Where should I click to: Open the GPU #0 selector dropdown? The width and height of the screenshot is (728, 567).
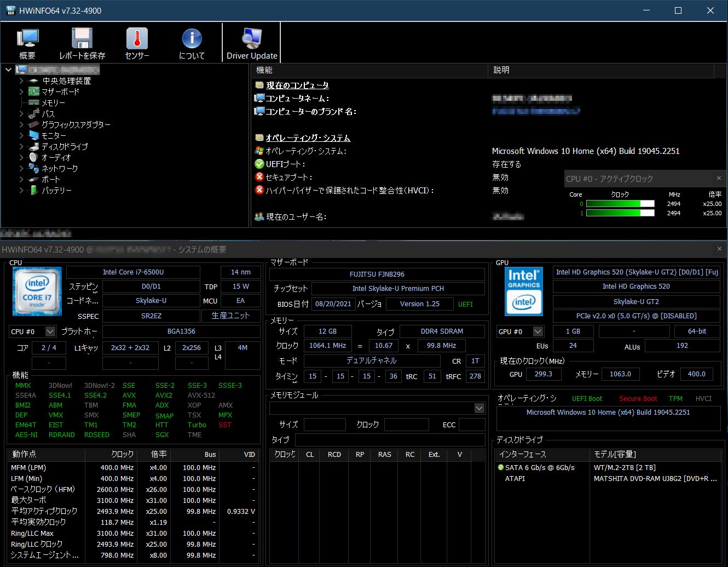point(538,331)
